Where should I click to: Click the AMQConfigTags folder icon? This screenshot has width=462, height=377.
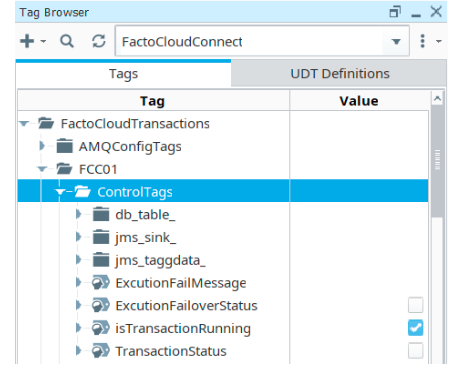64,146
